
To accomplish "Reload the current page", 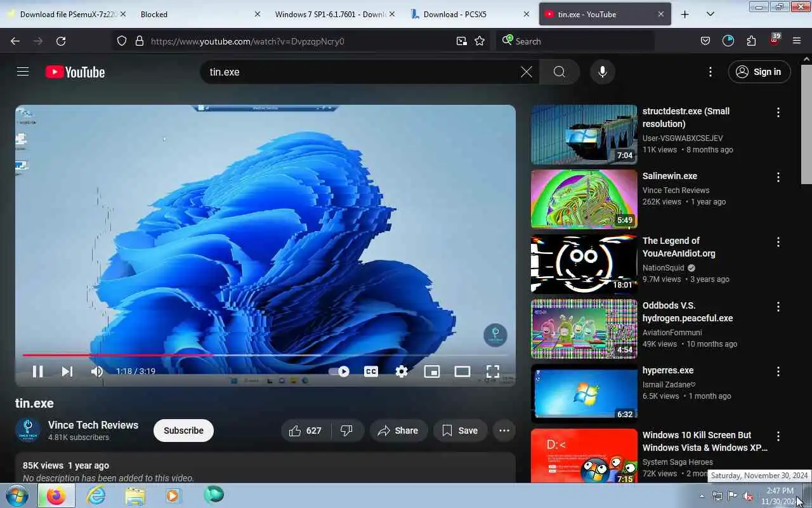I will 61,41.
